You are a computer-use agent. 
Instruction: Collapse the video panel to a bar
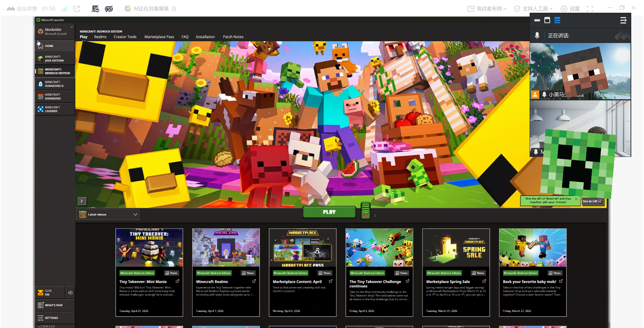[x=537, y=20]
